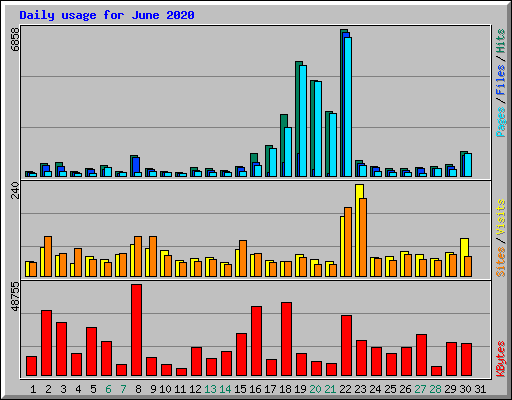Select the orange sites bar for day 22
Image resolution: width=512 pixels, height=400 pixels.
pos(348,242)
